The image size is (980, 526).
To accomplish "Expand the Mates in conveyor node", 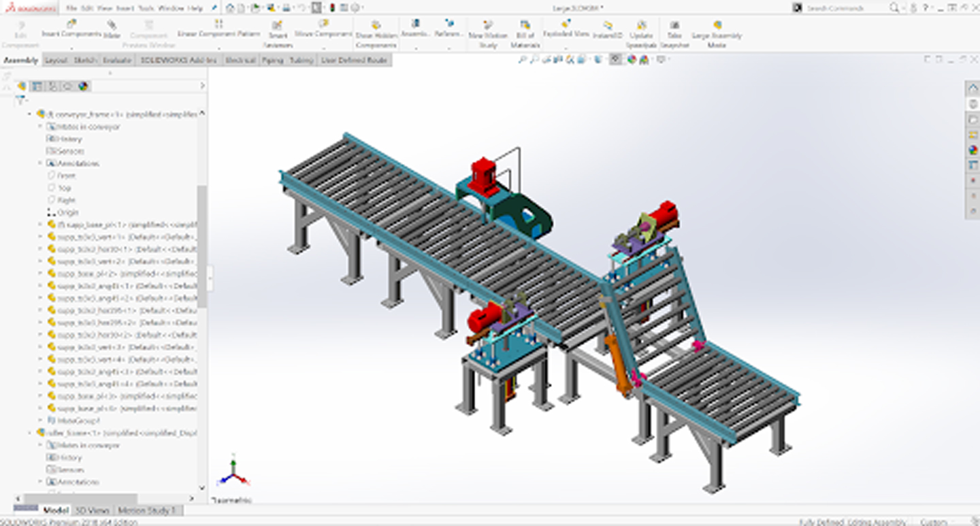I will (x=40, y=127).
